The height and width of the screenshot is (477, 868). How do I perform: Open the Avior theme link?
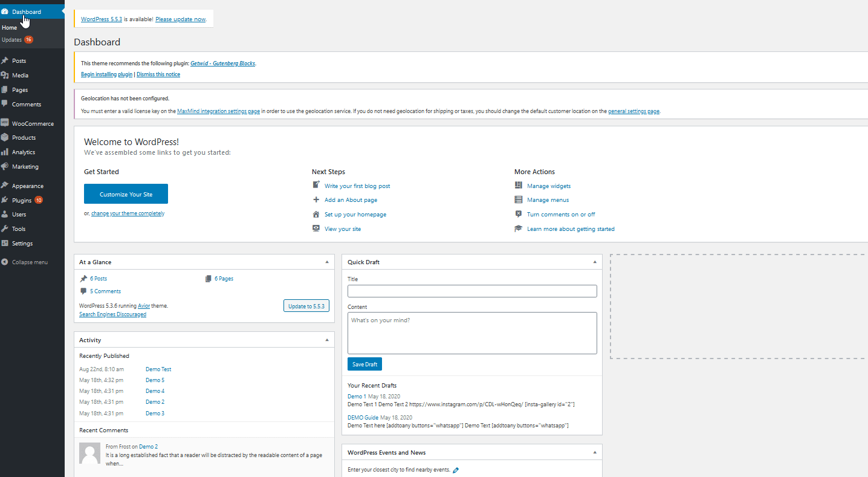[144, 306]
